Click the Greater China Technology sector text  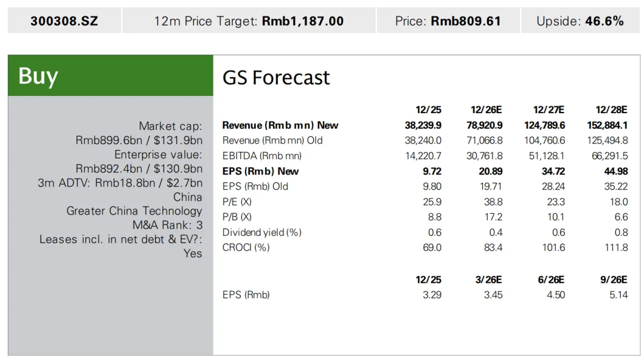(x=134, y=211)
